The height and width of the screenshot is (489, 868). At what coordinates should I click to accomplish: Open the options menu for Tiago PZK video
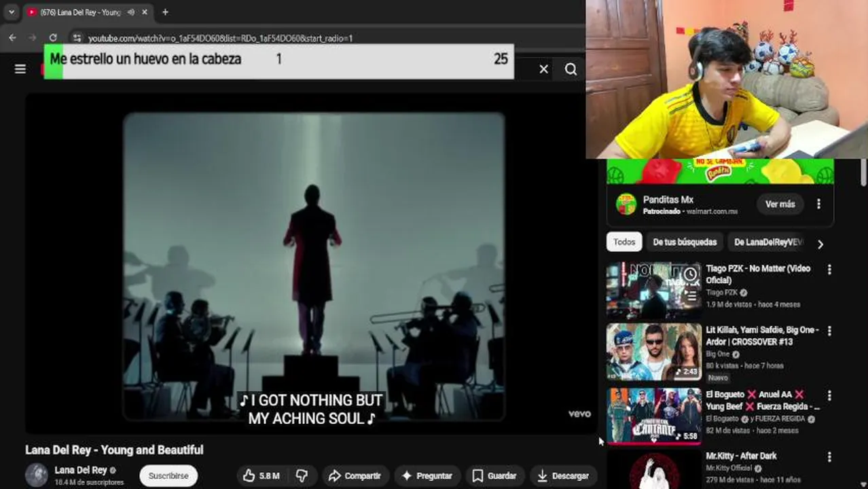(829, 270)
